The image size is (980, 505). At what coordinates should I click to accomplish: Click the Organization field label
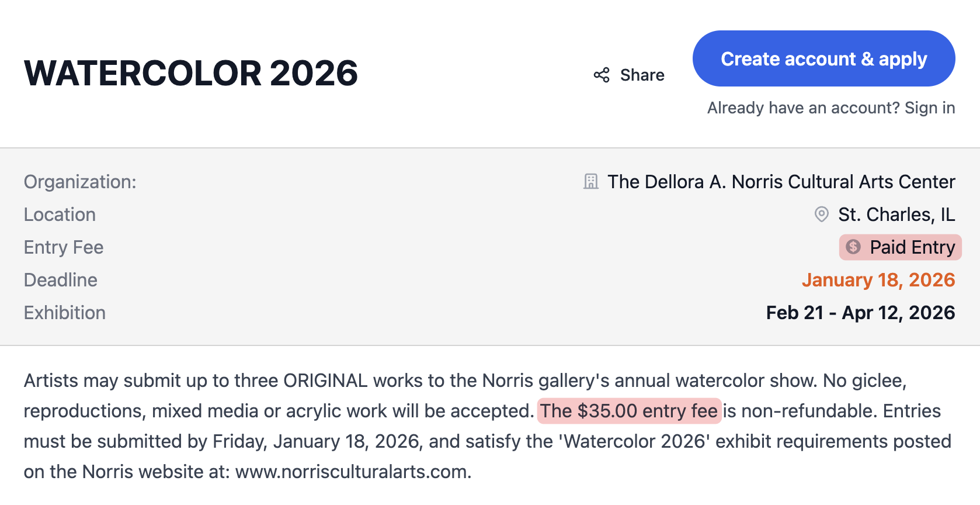pyautogui.click(x=80, y=182)
